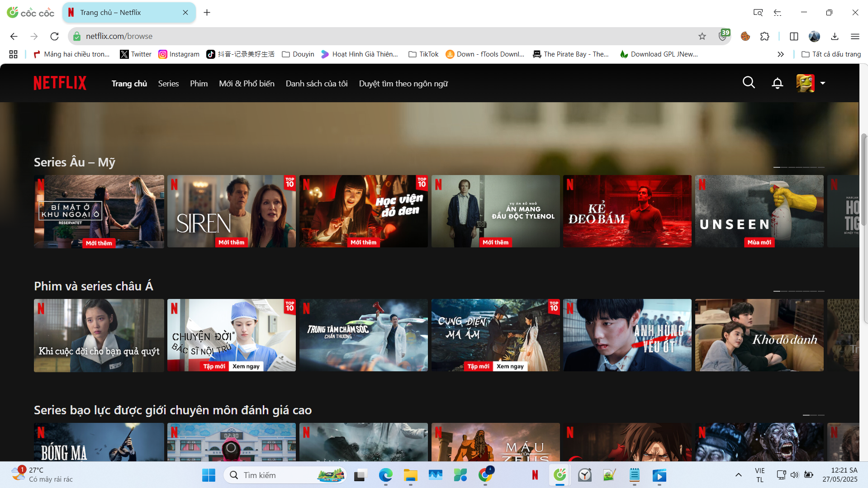
Task: Open the Twitter bookmark
Action: [x=136, y=54]
